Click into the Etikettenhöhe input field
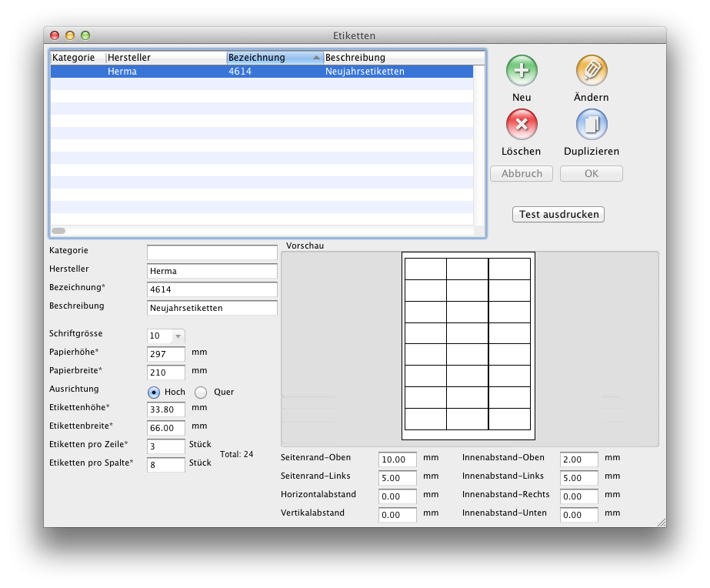Image resolution: width=710 pixels, height=588 pixels. (x=166, y=409)
